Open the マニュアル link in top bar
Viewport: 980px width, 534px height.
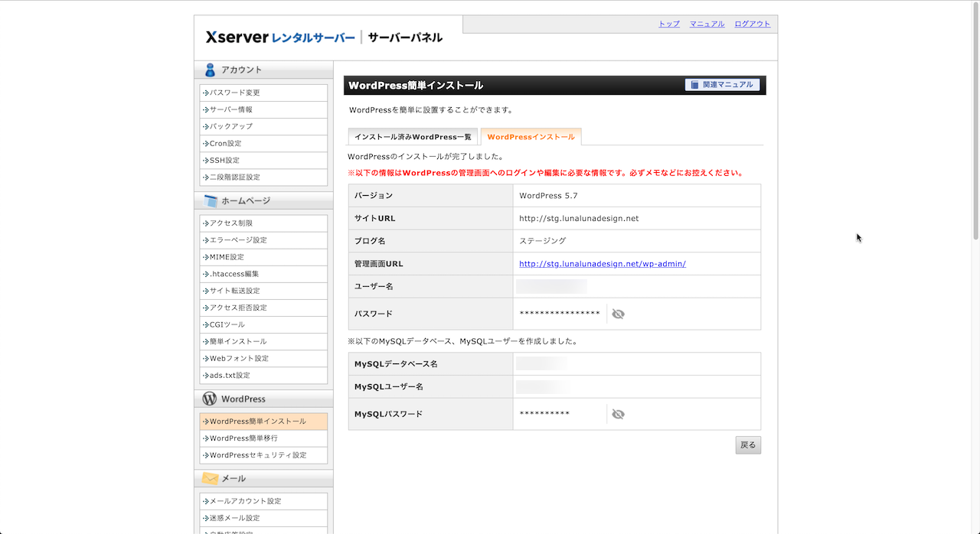pos(707,24)
